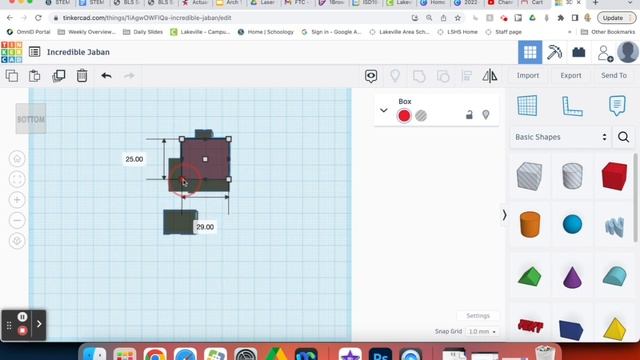Viewport: 640px width, 360px height.
Task: Pick the orange Cylinder shape
Action: coord(530,224)
